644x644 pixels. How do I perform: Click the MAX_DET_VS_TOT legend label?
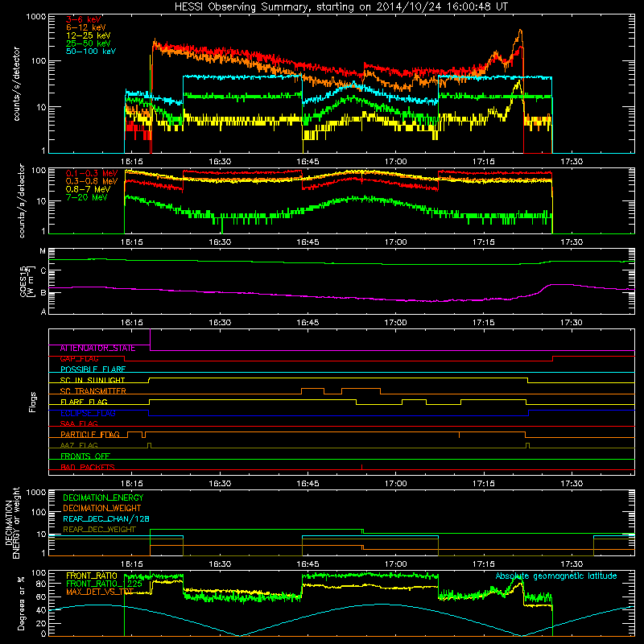coord(100,592)
